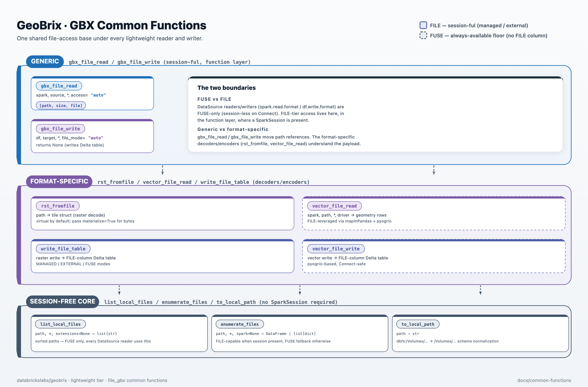Click 'FILE — session-ful (managed / external)' legend text
Image resolution: width=588 pixels, height=387 pixels.
click(479, 25)
